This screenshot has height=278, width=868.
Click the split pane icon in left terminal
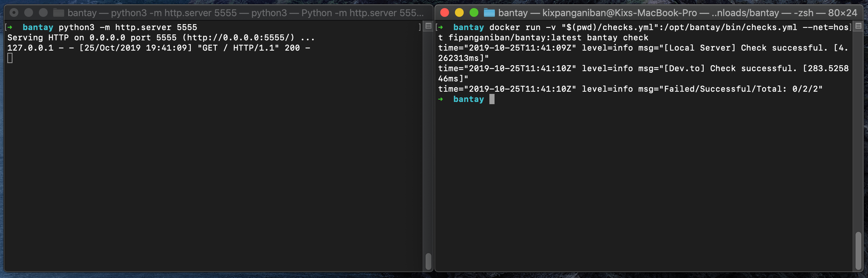(428, 26)
